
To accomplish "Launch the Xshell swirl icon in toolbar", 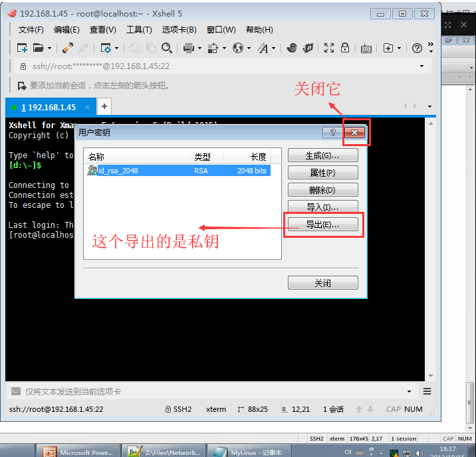I will [292, 48].
